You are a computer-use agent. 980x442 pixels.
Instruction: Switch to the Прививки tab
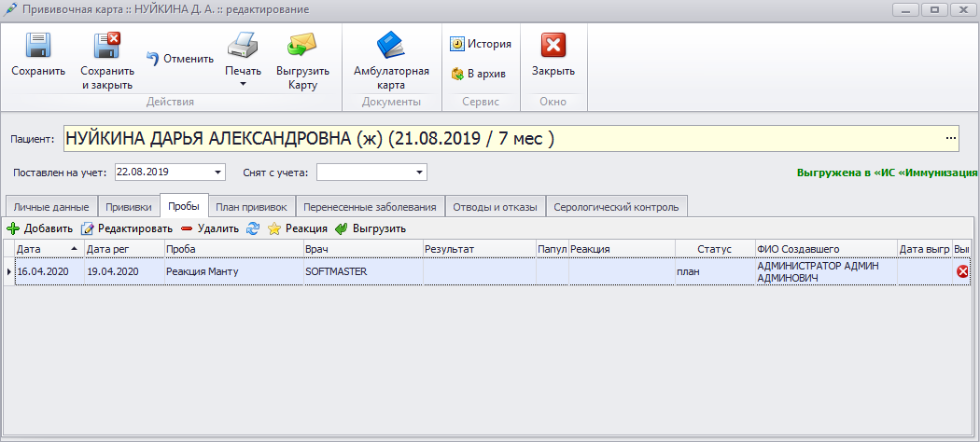[129, 207]
